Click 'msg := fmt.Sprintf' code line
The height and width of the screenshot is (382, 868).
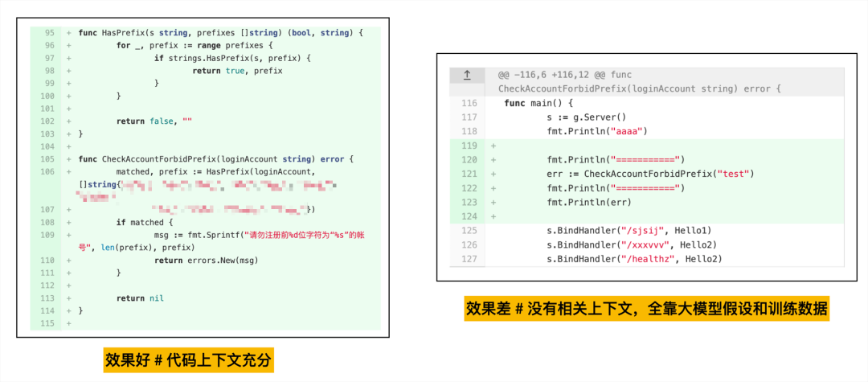259,236
